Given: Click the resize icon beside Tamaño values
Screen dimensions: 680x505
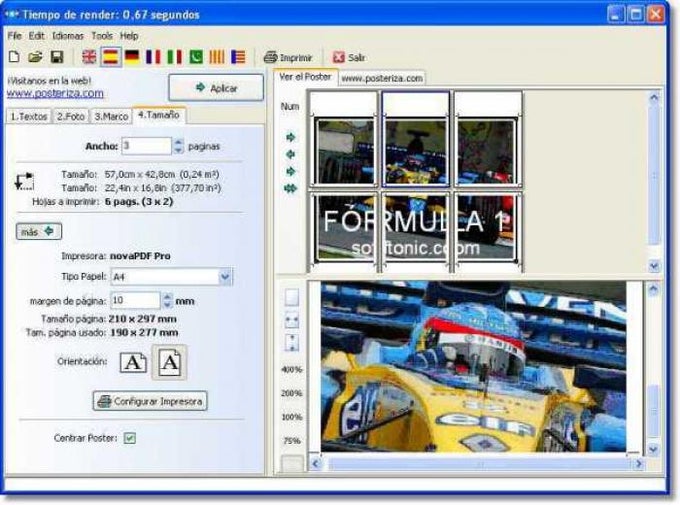Looking at the screenshot, I should tap(24, 181).
